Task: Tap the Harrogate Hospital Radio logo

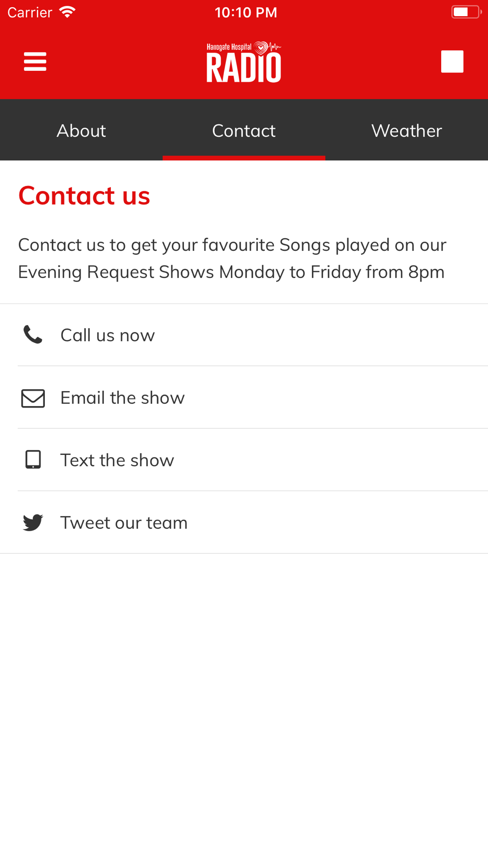Action: (244, 62)
